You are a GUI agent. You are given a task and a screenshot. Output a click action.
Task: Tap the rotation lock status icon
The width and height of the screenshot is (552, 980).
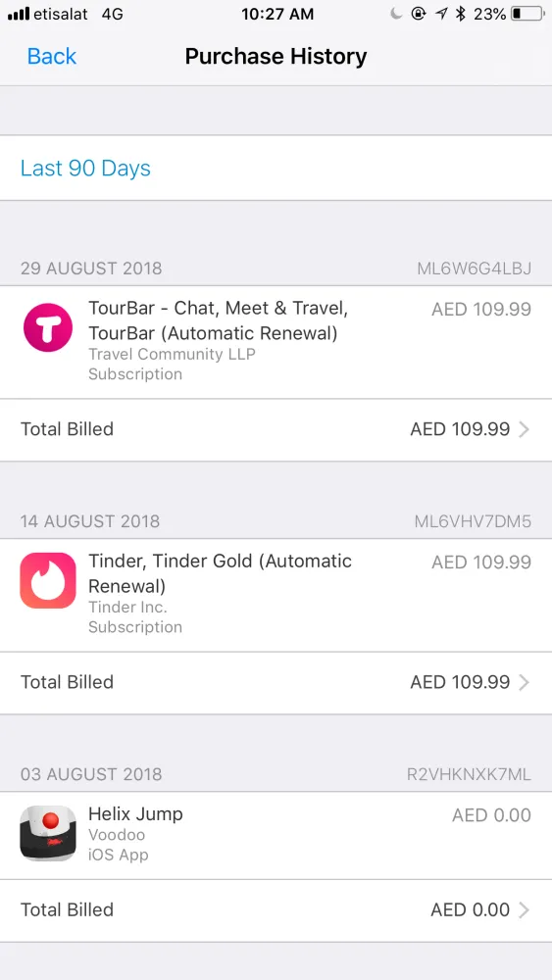coord(419,14)
